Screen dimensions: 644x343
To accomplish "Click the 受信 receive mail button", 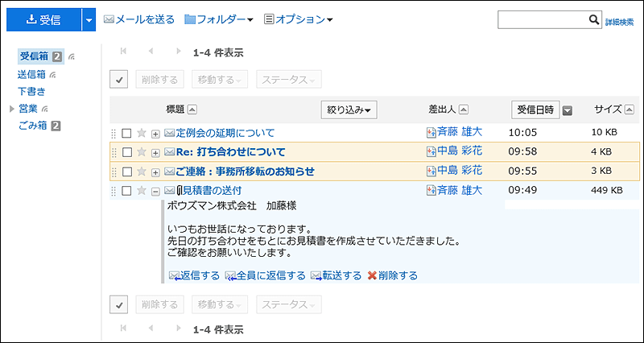I will pos(43,19).
